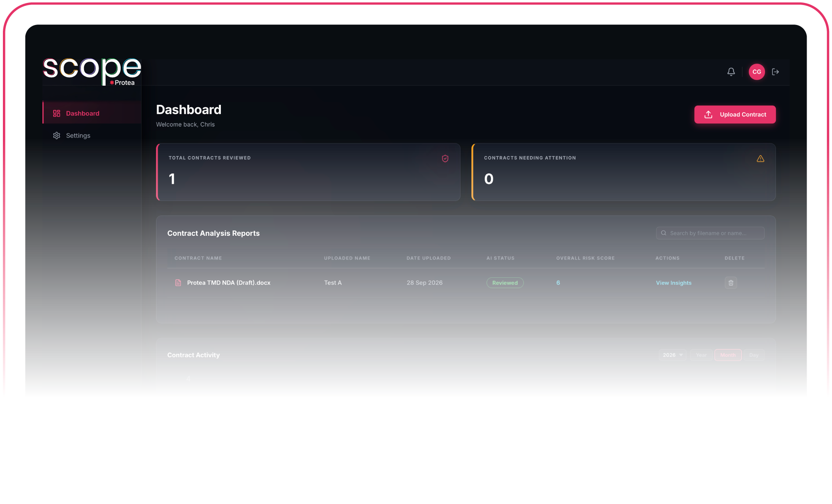Open Dashboard in the sidebar
Viewport: 832px width, 504px height.
coord(92,113)
